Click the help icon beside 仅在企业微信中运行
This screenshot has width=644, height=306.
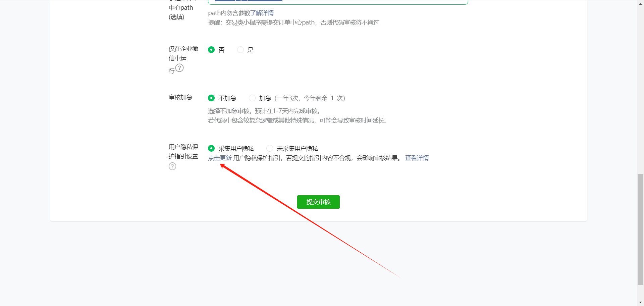[180, 68]
